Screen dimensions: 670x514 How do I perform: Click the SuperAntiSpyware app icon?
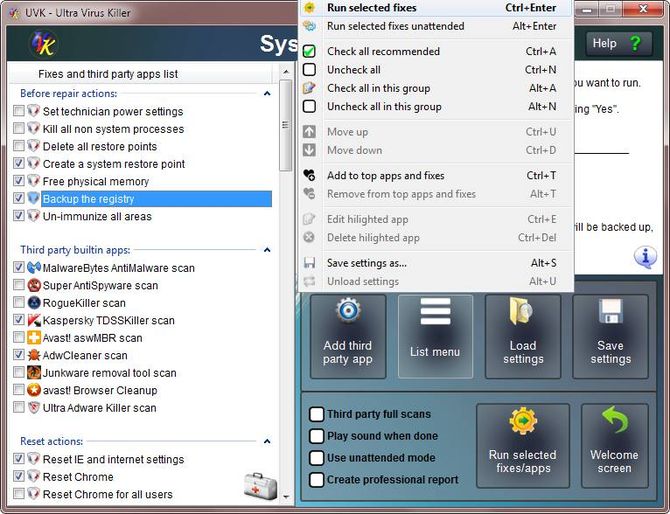(34, 285)
